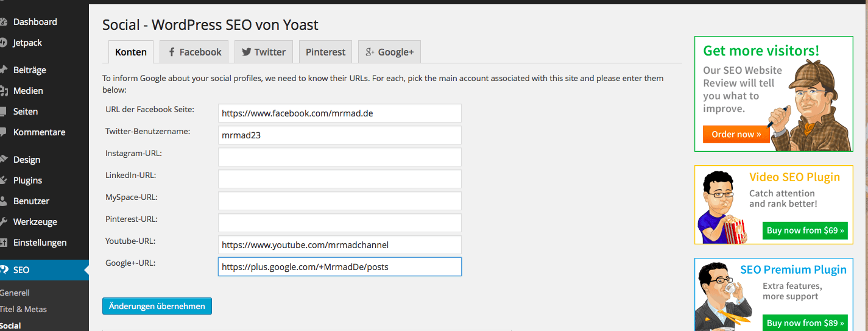Open Kommentare menu item
Screen dimensions: 868x331
click(x=40, y=132)
